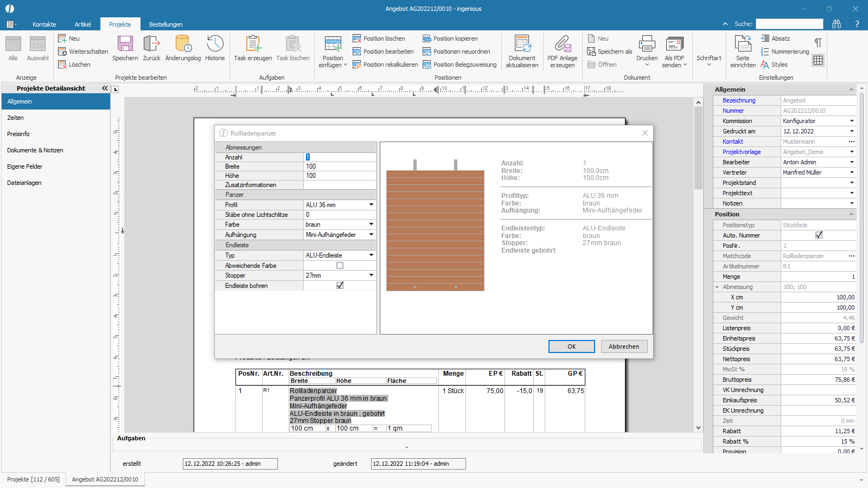Confirm the dialog with OK
This screenshot has height=488, width=868.
(x=572, y=346)
